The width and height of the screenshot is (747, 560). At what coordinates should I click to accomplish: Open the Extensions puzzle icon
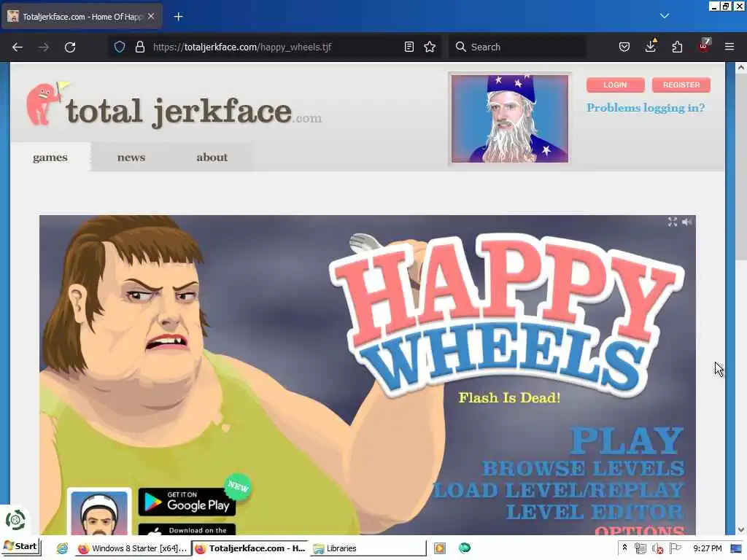click(677, 47)
